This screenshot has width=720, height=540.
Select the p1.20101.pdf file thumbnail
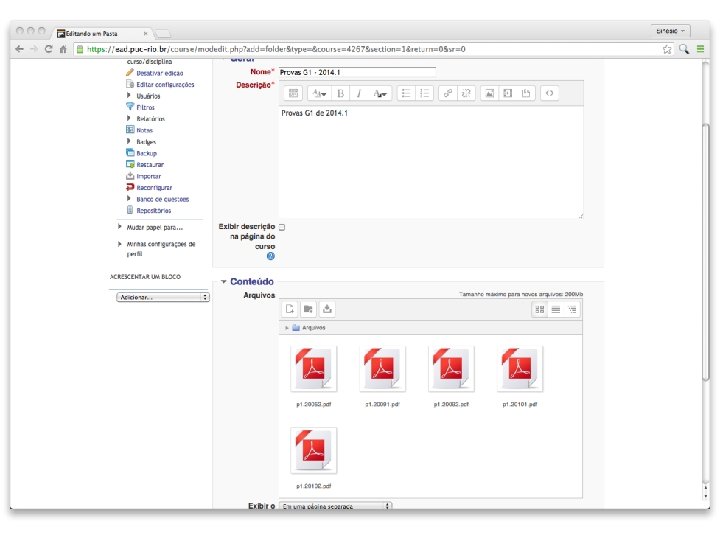(520, 369)
